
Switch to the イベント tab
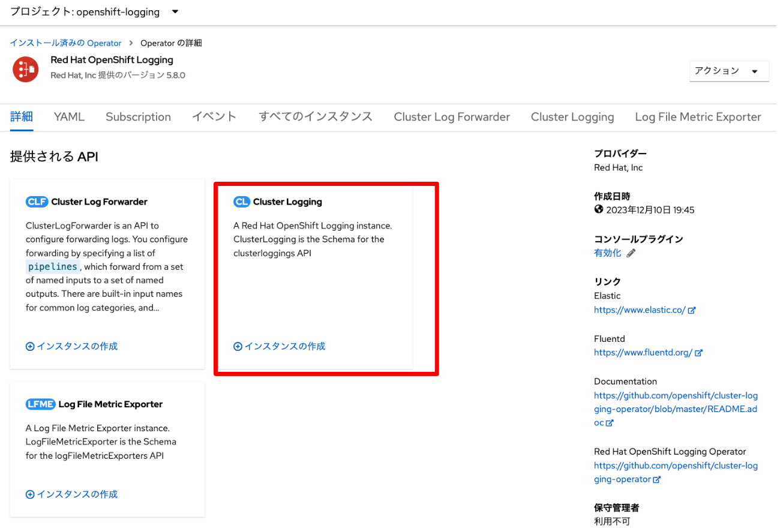(214, 117)
